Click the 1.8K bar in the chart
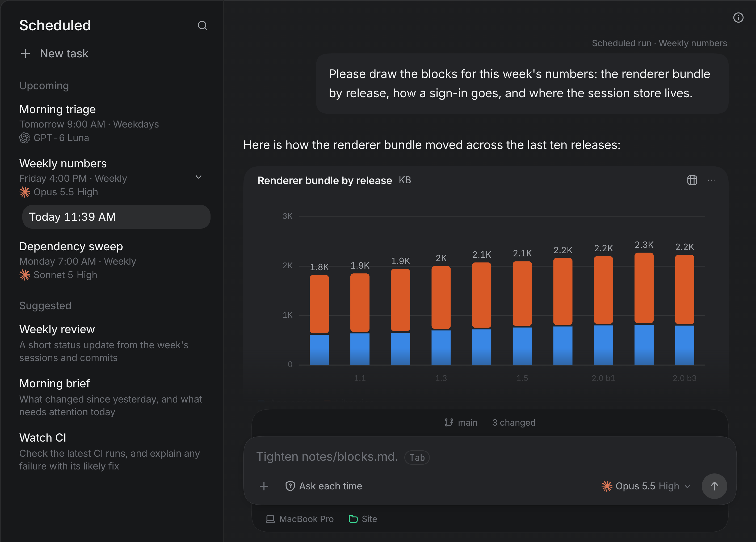 click(319, 319)
